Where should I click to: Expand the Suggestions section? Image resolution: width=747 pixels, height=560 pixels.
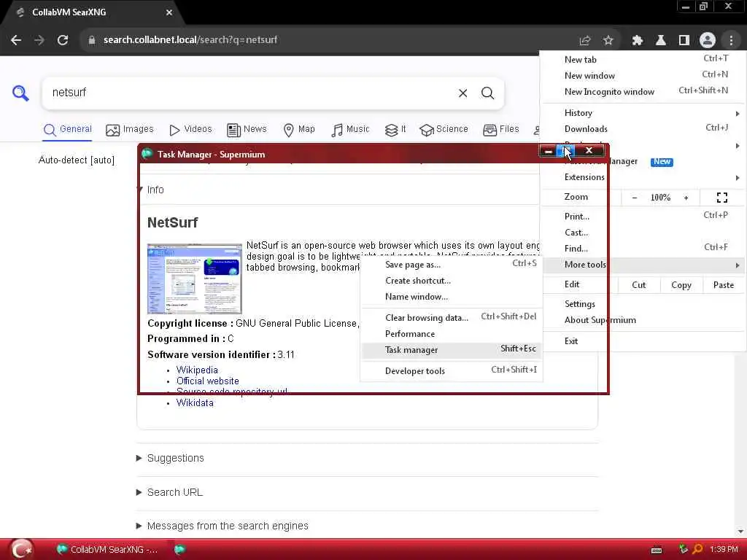tap(171, 458)
